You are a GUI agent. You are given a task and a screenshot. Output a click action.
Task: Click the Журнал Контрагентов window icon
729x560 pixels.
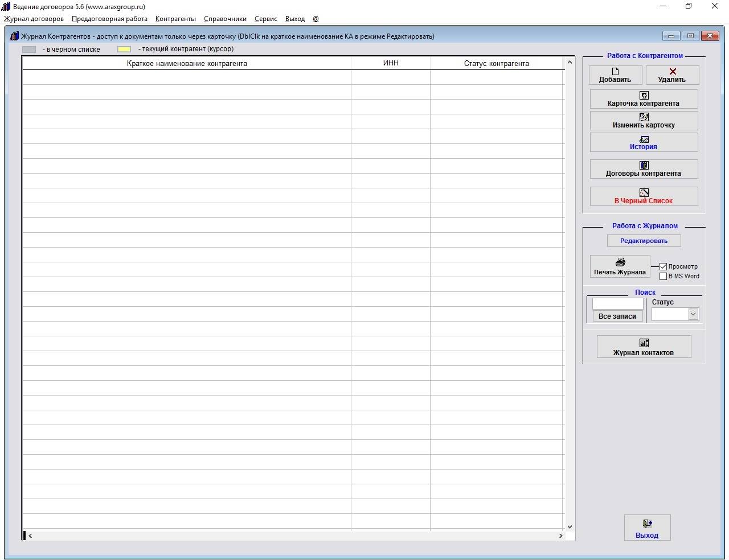point(14,36)
